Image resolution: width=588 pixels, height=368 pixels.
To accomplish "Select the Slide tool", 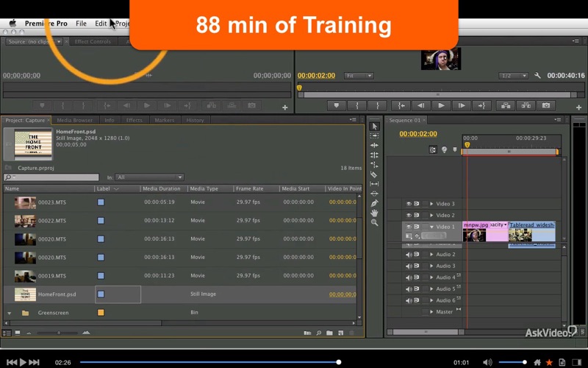I will 374,194.
